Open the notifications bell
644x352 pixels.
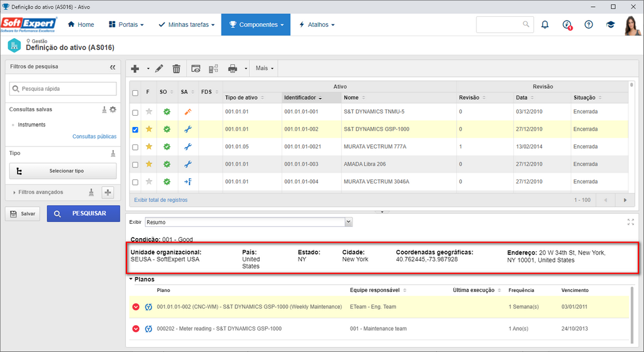(x=545, y=24)
